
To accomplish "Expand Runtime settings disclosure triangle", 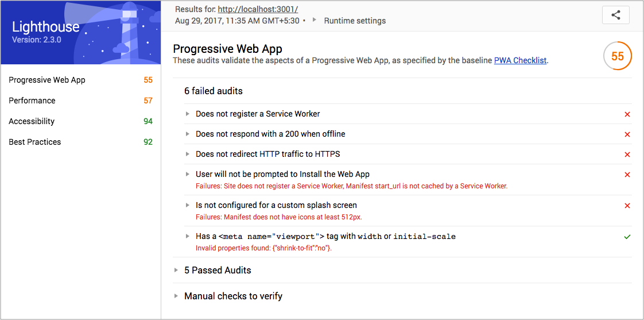I will [x=315, y=20].
